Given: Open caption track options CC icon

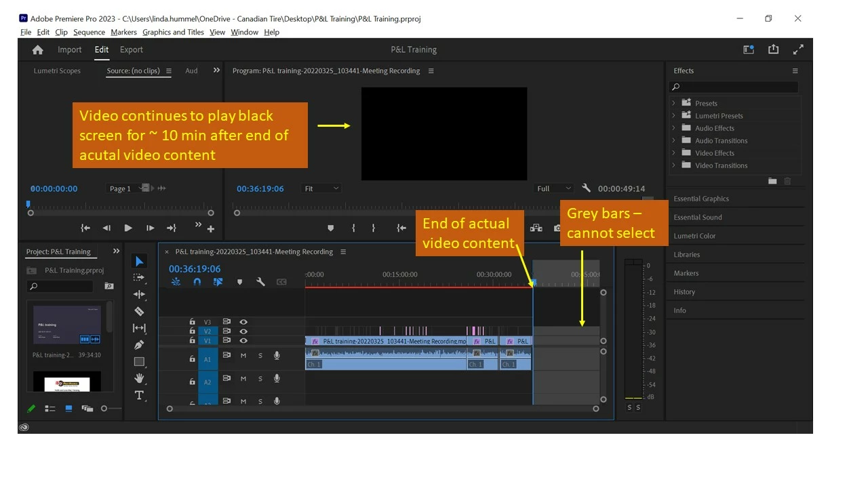Looking at the screenshot, I should coord(281,282).
